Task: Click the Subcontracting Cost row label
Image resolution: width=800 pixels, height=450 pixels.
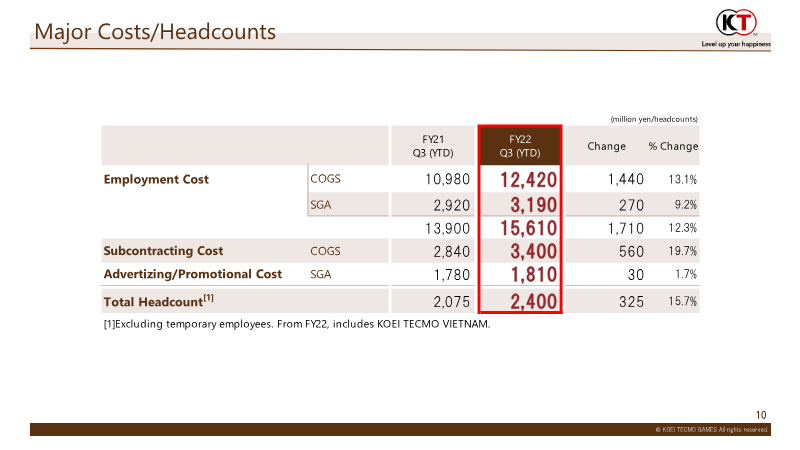Action: [x=163, y=251]
